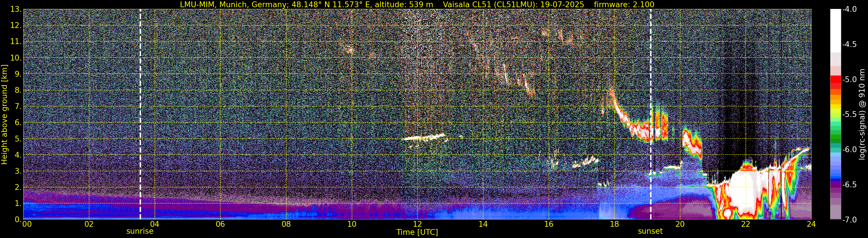Click the '0.' height tick label
868x238 pixels.
(18, 220)
